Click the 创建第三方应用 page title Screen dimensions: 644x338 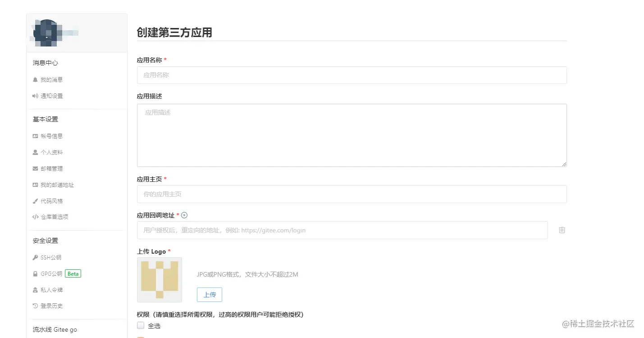[174, 32]
